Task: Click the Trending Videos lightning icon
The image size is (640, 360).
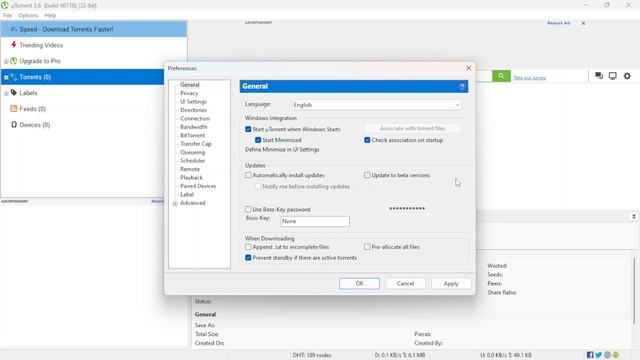Action: pyautogui.click(x=14, y=44)
